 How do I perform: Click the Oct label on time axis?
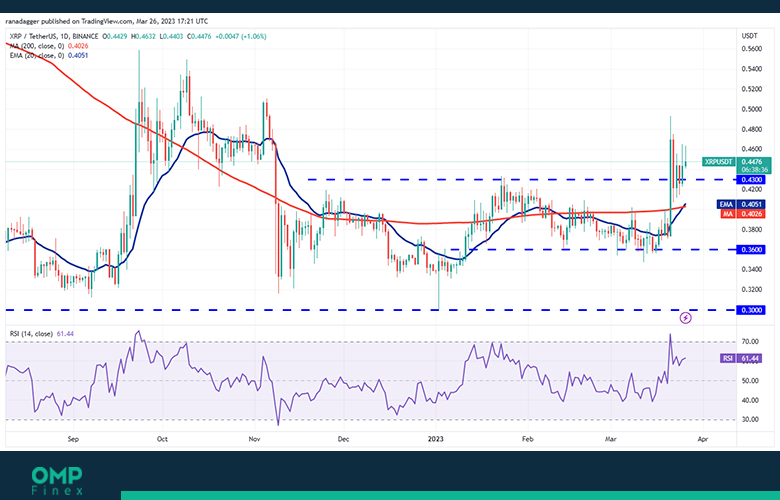tap(162, 439)
